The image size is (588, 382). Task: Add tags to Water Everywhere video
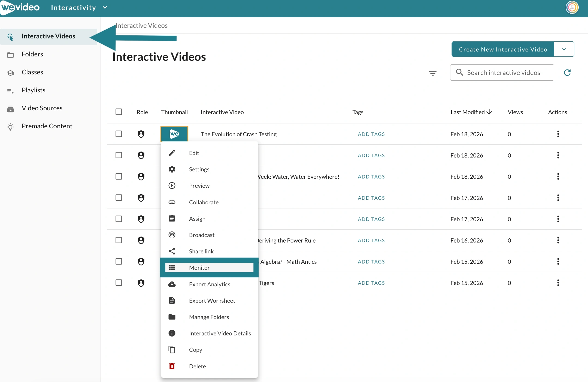click(x=371, y=177)
